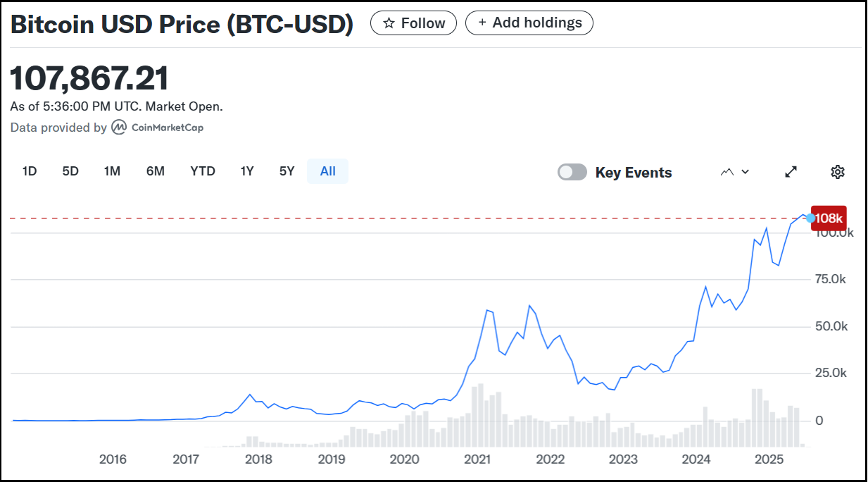868x482 pixels.
Task: Toggle the Key Events switch
Action: tap(572, 172)
